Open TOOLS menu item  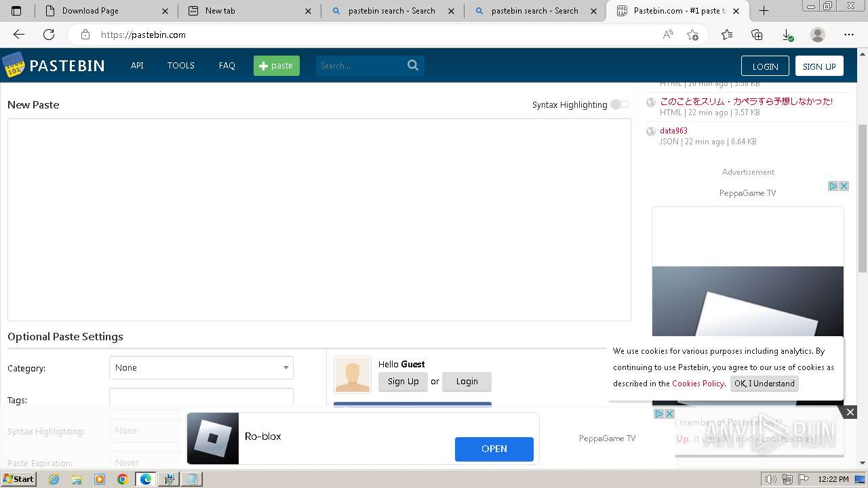181,66
